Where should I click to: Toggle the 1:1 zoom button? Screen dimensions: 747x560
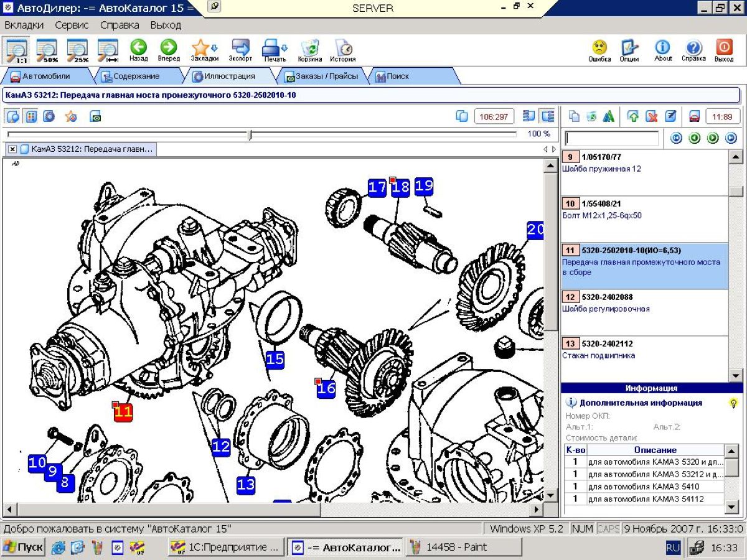pos(16,51)
